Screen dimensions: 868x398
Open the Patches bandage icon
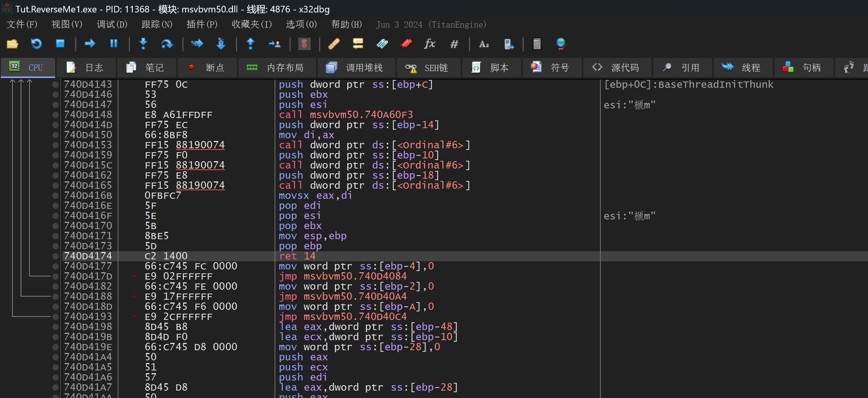coord(334,44)
